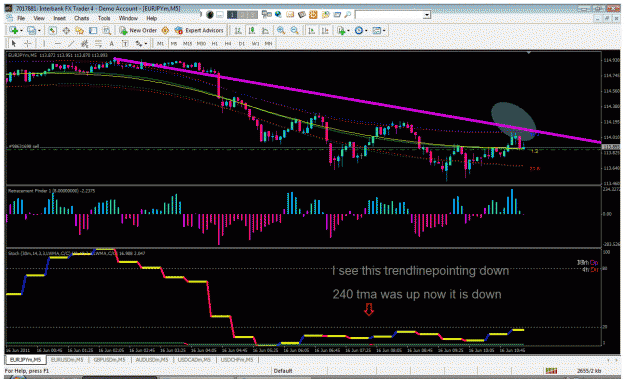Select the USDCHFm,M5 chart tab
The width and height of the screenshot is (625, 379).
[236, 360]
